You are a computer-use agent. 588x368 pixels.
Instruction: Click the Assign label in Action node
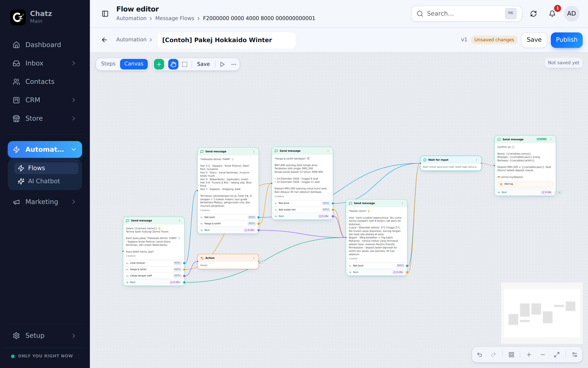coord(204,265)
